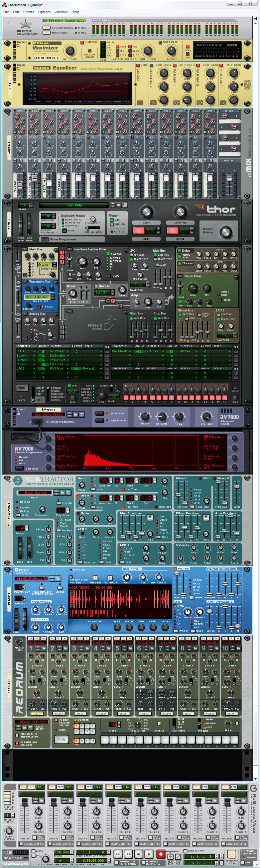
Task: Click RV7000 Edit Mode button
Action: [x=20, y=469]
